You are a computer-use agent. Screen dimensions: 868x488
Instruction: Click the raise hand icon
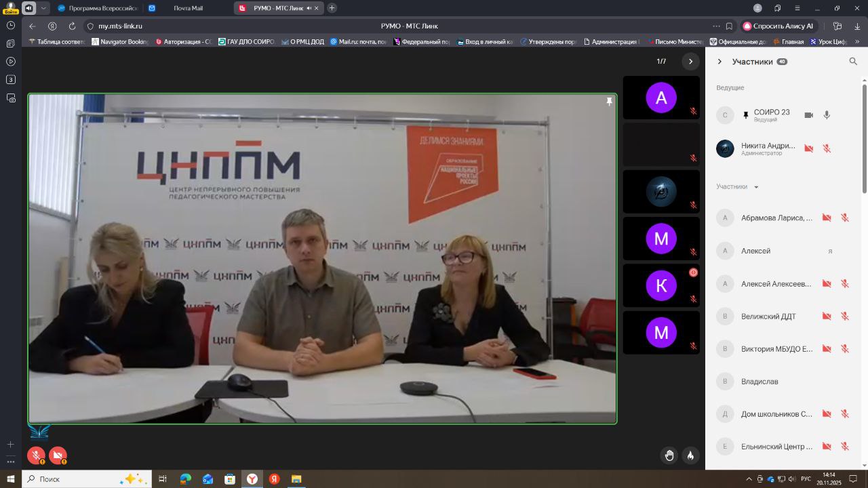pyautogui.click(x=669, y=455)
